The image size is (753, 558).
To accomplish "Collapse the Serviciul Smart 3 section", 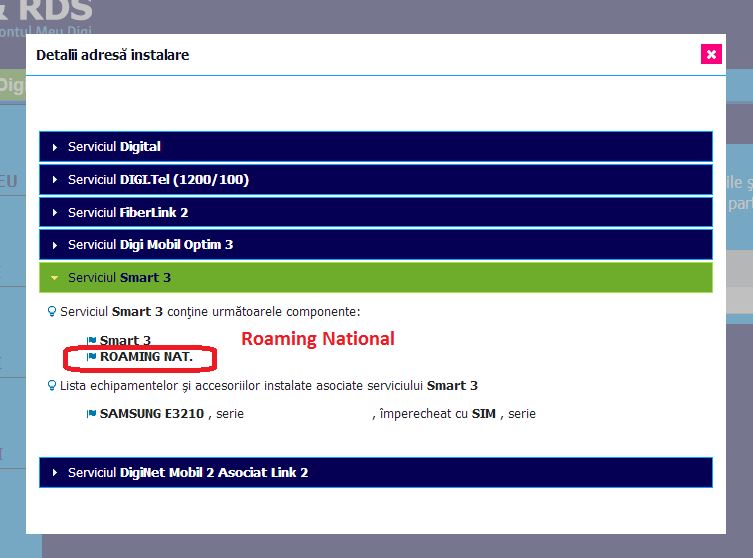I will 376,278.
